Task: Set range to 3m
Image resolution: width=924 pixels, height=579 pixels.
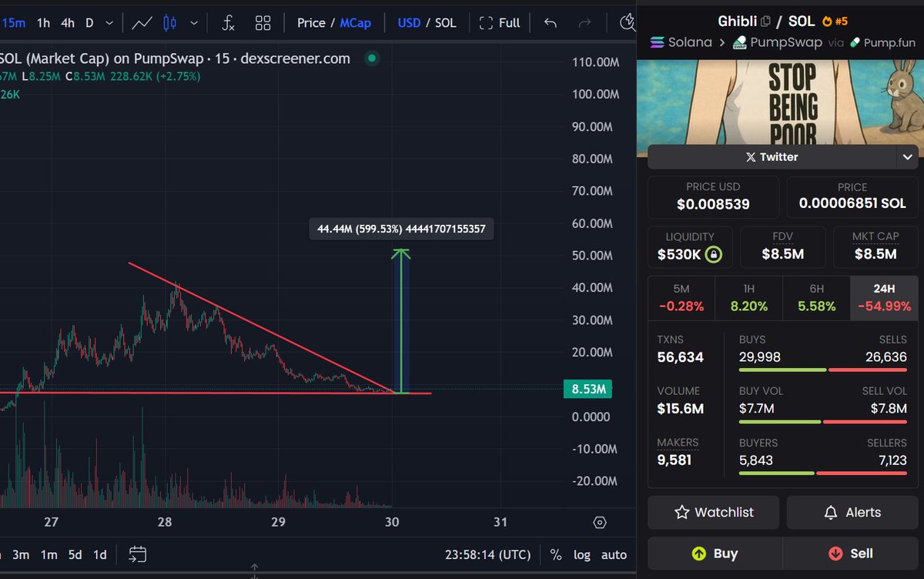Action: tap(21, 554)
